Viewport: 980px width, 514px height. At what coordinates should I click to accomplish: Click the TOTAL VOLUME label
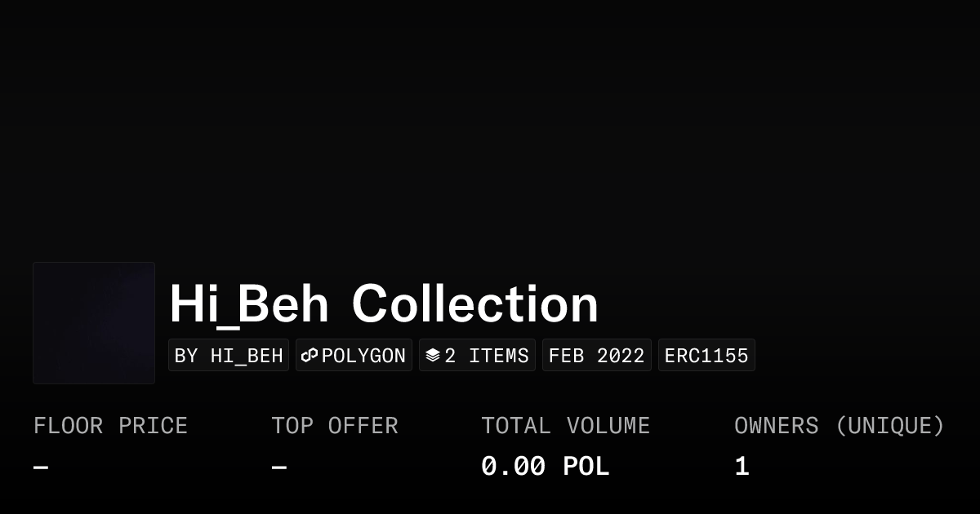pyautogui.click(x=565, y=426)
